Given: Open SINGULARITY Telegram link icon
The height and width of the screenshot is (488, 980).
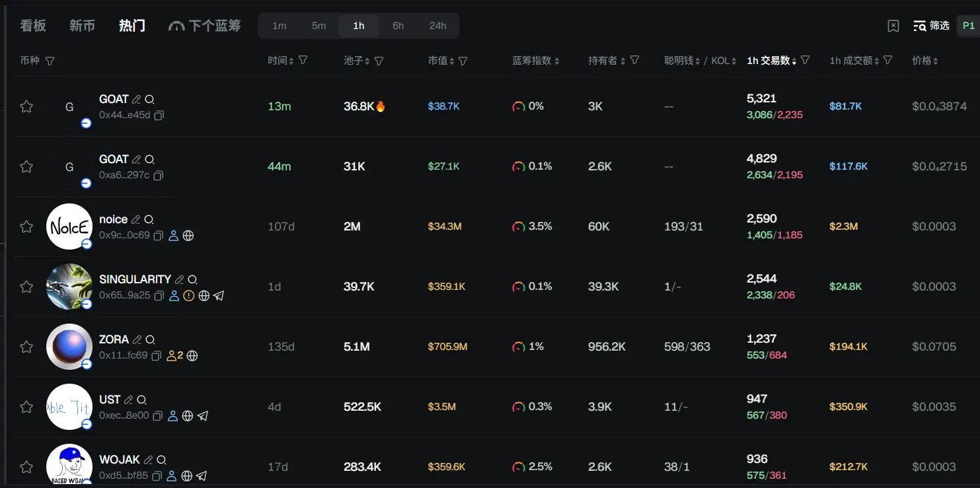Looking at the screenshot, I should 219,296.
